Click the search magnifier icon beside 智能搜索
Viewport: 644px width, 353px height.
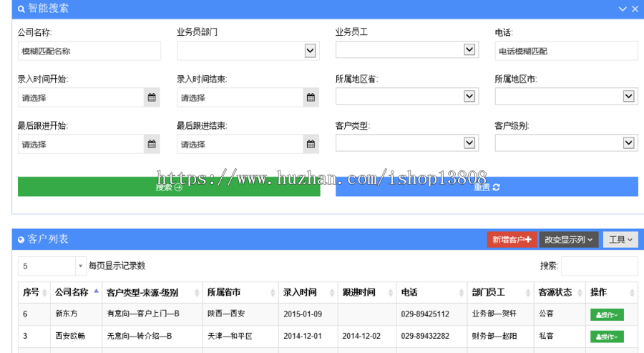[21, 9]
